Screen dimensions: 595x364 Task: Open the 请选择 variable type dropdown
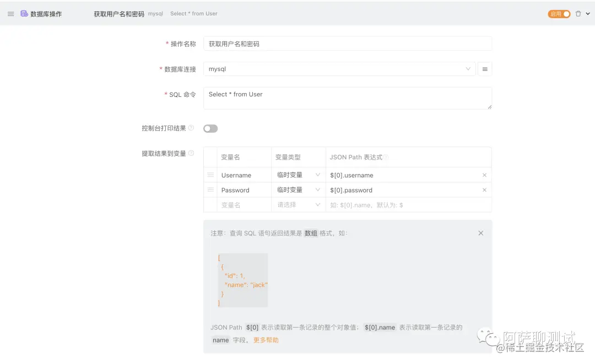click(297, 204)
